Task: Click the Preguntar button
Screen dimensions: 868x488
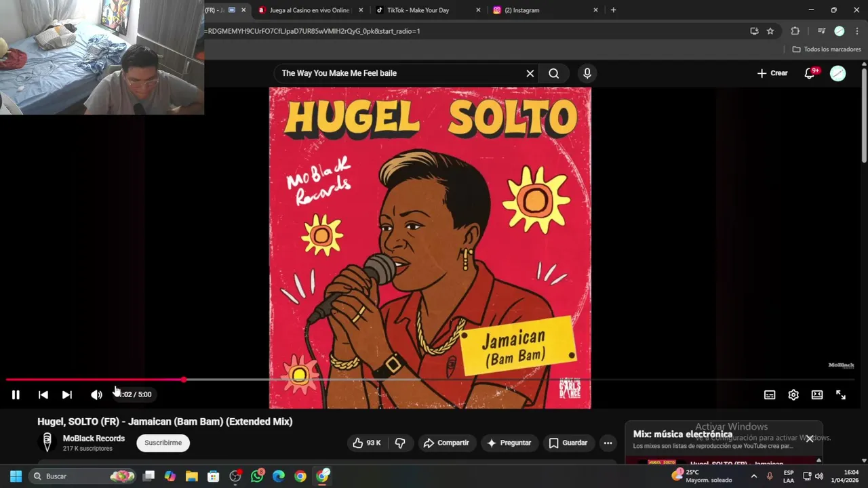Action: [509, 443]
